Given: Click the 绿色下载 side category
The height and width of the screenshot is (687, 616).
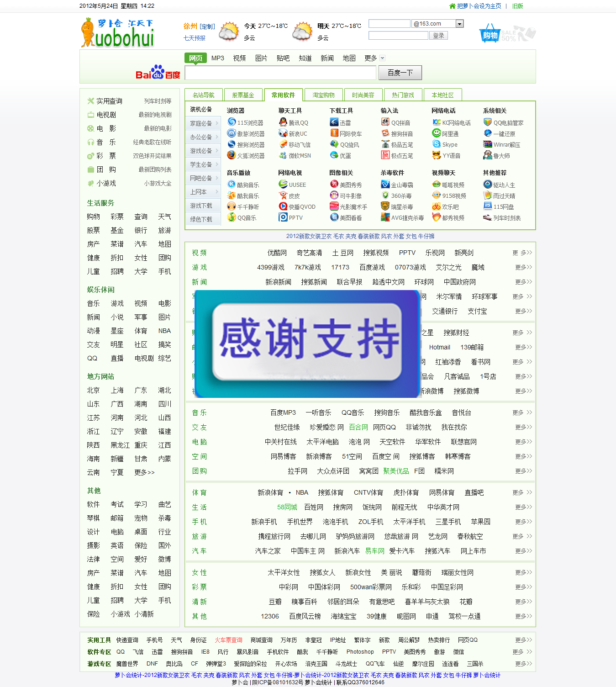Looking at the screenshot, I should click(204, 219).
